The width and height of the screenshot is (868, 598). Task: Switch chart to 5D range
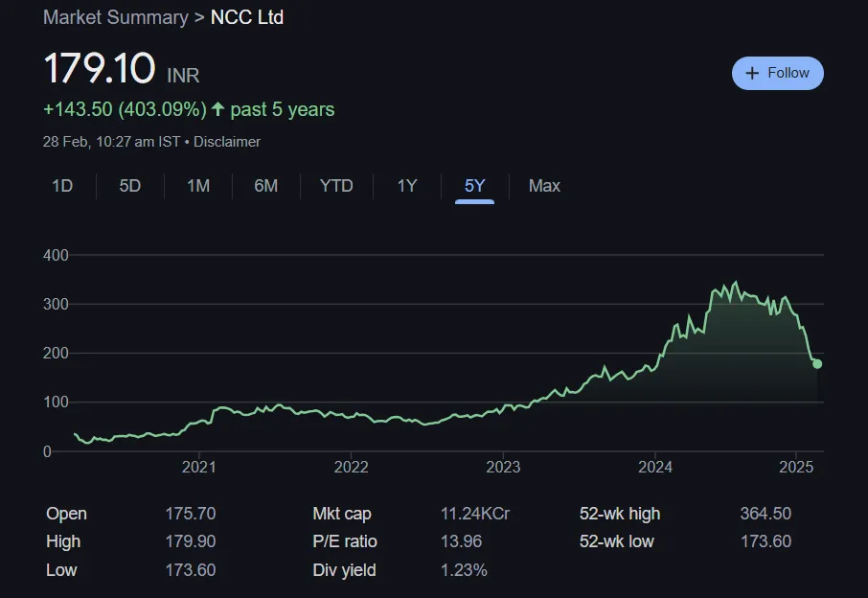pyautogui.click(x=130, y=186)
